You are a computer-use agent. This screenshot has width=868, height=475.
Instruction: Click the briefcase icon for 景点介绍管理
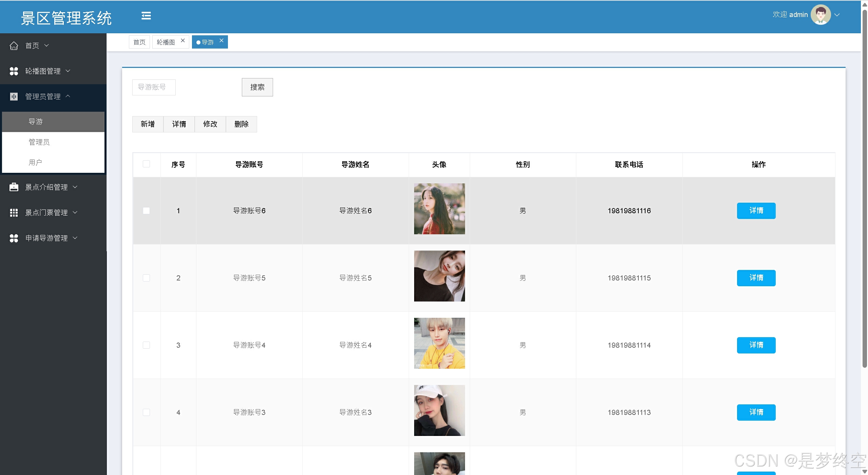pyautogui.click(x=14, y=187)
